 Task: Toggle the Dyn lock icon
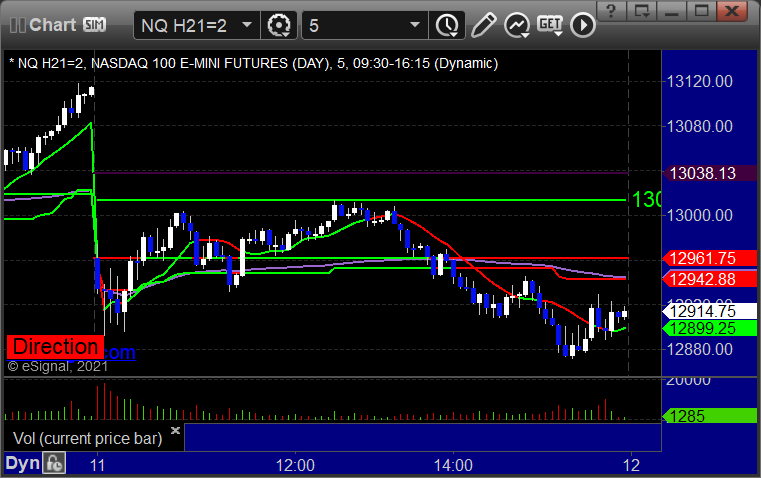[53, 463]
